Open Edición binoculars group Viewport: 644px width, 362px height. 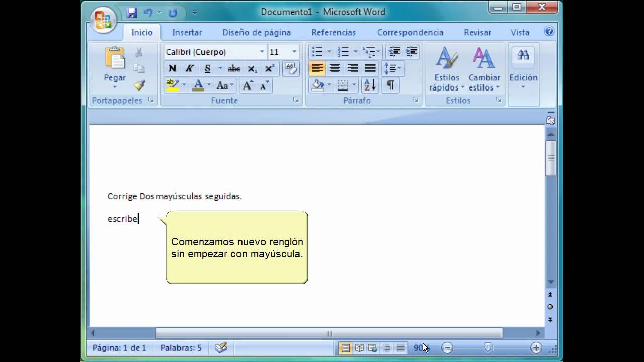point(523,69)
